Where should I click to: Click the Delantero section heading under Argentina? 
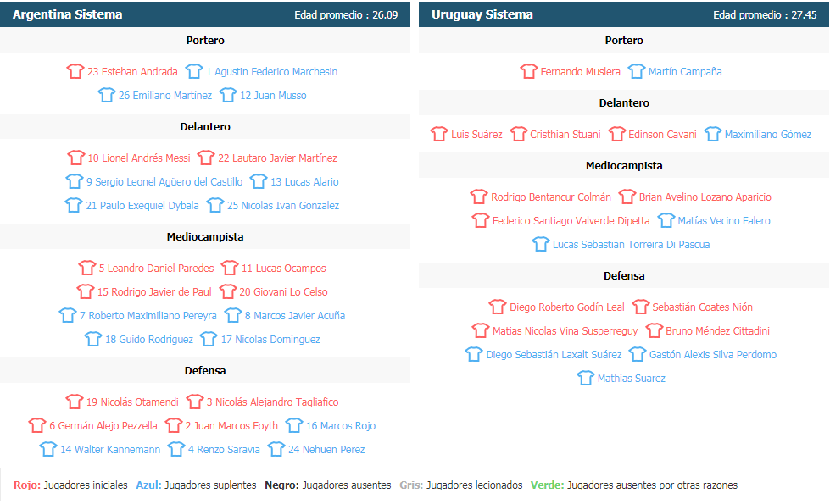click(x=205, y=127)
